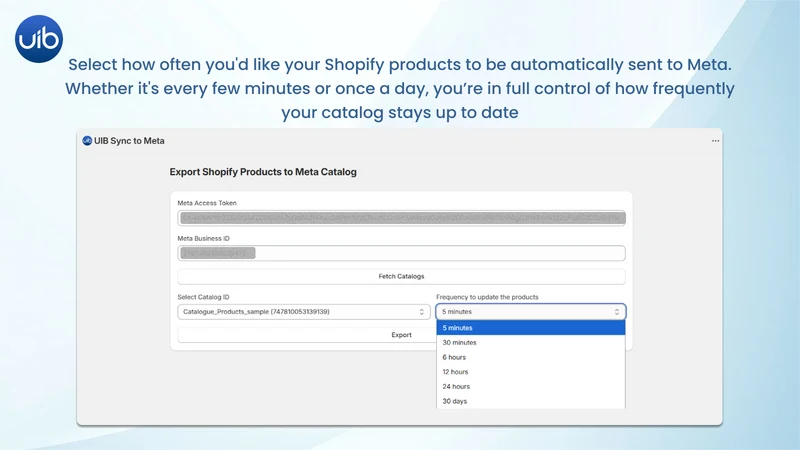This screenshot has height=450, width=800.
Task: Open the Frequency to update products dropdown
Action: pos(531,312)
